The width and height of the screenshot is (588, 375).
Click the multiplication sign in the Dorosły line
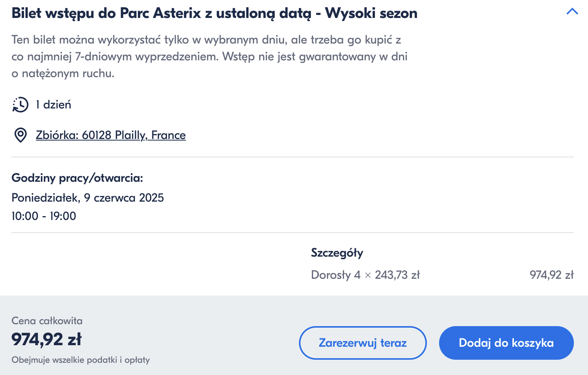click(368, 275)
